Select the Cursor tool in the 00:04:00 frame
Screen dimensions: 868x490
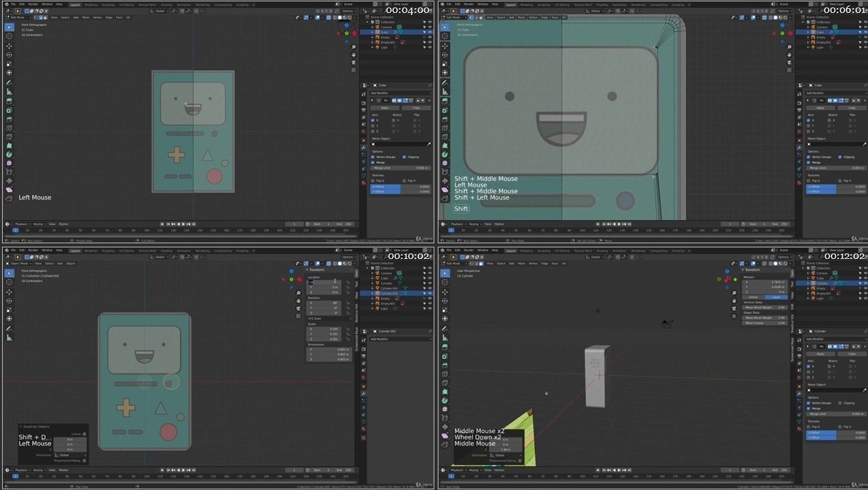10,36
